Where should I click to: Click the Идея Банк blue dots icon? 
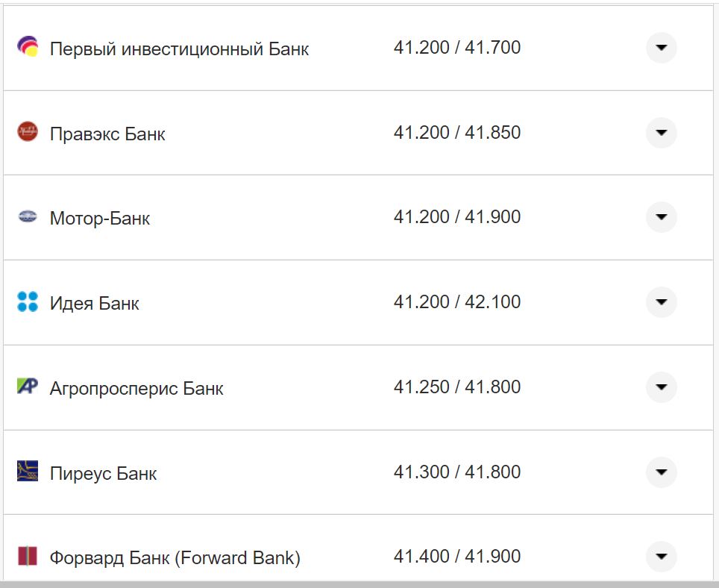[x=28, y=302]
